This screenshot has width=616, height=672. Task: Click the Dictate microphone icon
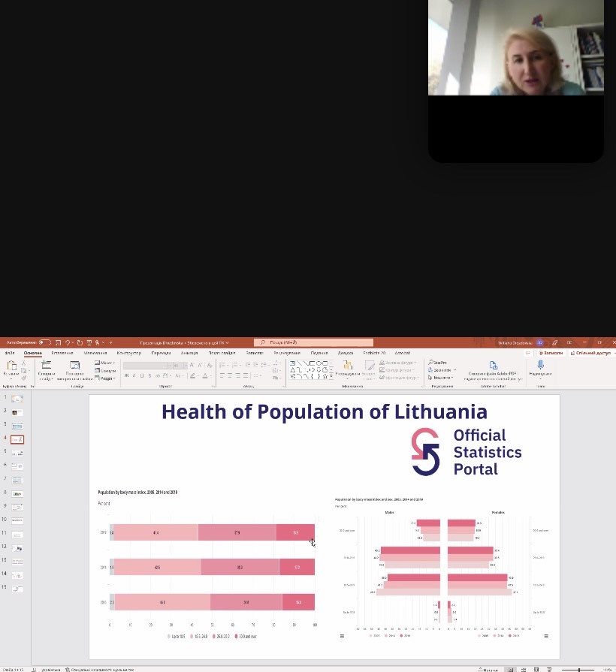[539, 365]
